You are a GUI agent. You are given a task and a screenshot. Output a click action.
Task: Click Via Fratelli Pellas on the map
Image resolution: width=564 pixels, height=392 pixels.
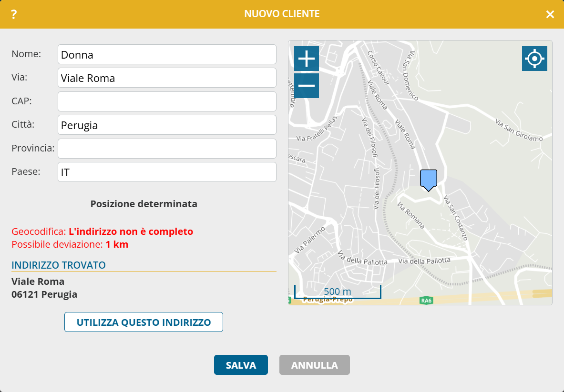coord(317,128)
